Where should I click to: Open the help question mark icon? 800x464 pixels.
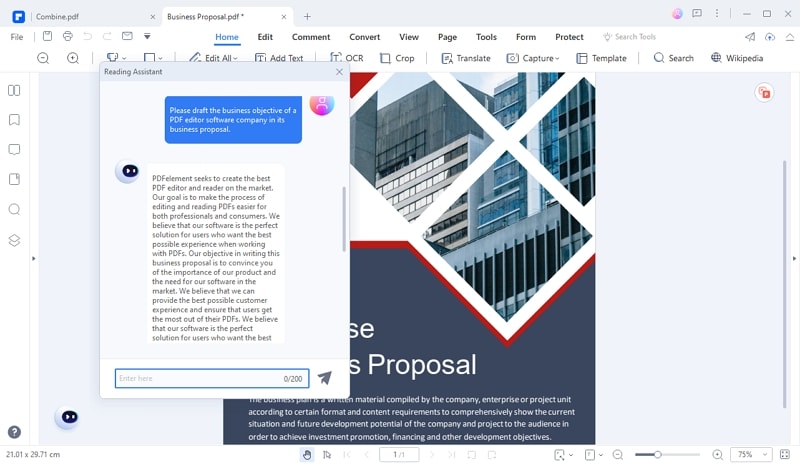[14, 432]
